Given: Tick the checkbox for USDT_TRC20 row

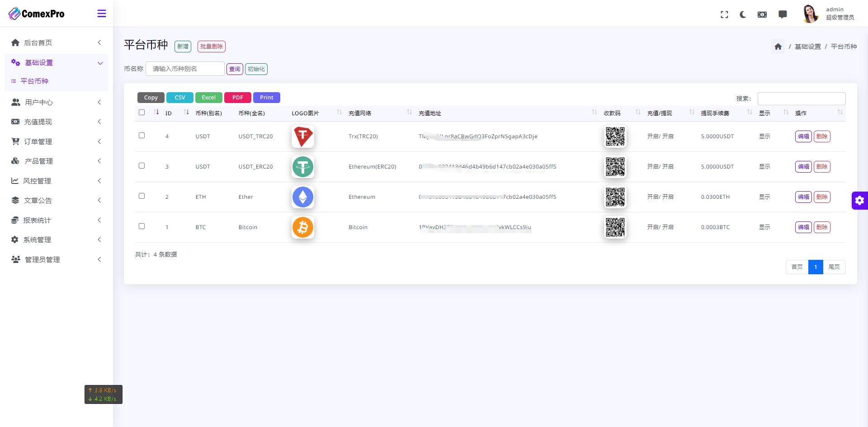Looking at the screenshot, I should 142,136.
